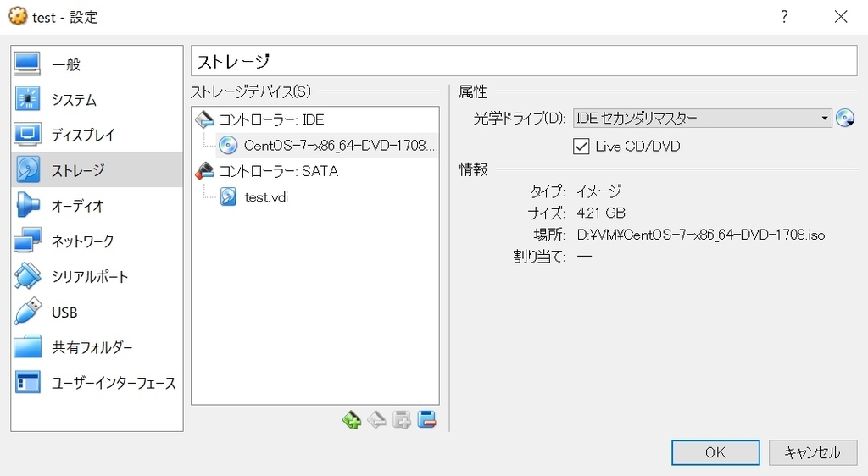Click the イメージ type value
This screenshot has height=476, width=868.
click(599, 191)
